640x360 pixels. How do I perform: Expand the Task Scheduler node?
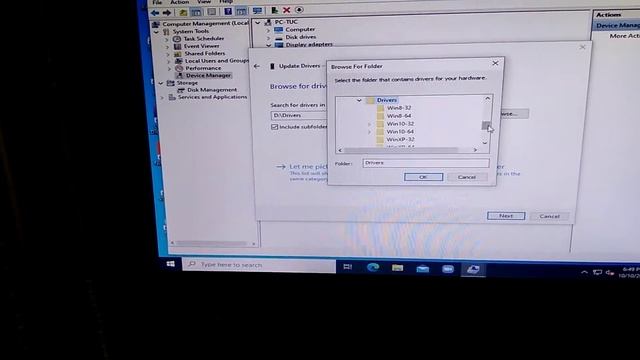point(167,40)
